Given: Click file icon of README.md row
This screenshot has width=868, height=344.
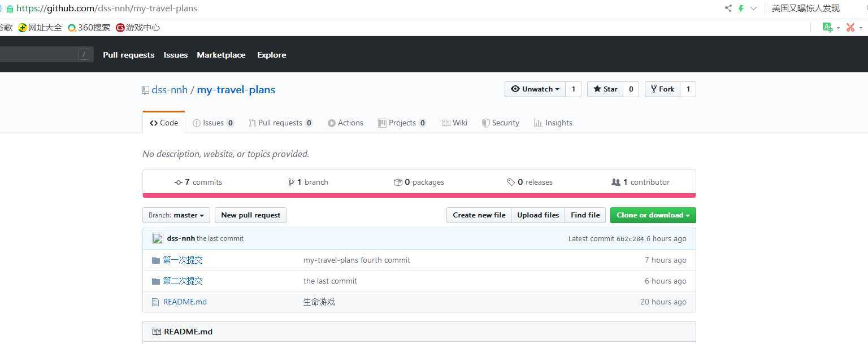Looking at the screenshot, I should coord(155,302).
